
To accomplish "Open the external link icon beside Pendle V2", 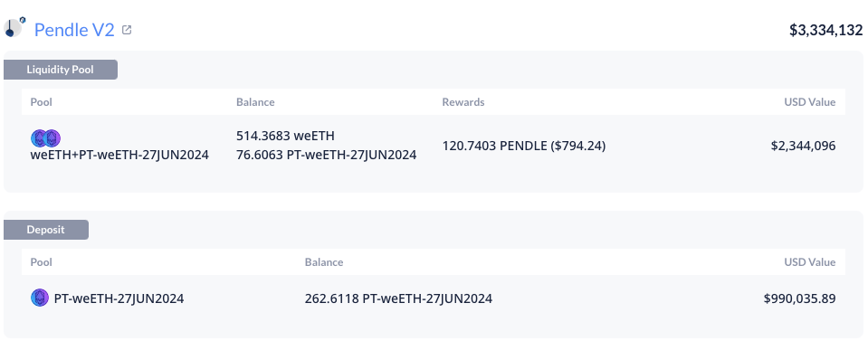I will (127, 29).
